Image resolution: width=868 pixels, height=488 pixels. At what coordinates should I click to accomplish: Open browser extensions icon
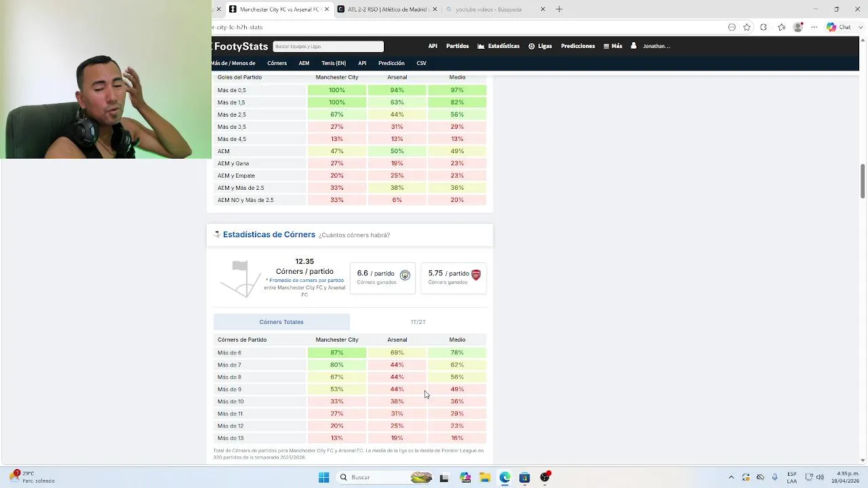[764, 27]
